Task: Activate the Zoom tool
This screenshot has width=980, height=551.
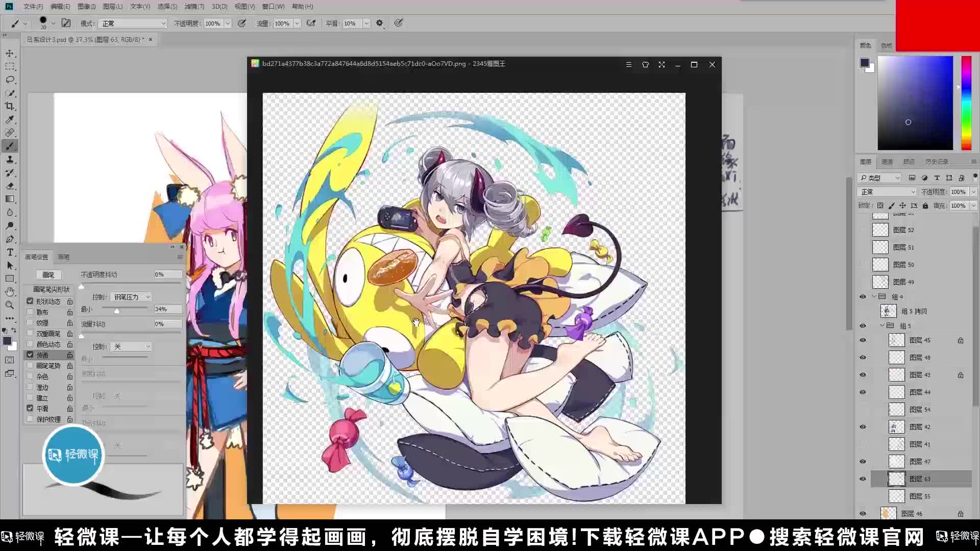Action: 9,305
